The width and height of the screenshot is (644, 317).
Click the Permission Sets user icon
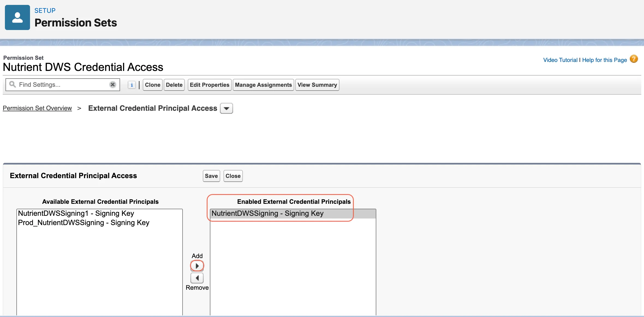[x=17, y=17]
